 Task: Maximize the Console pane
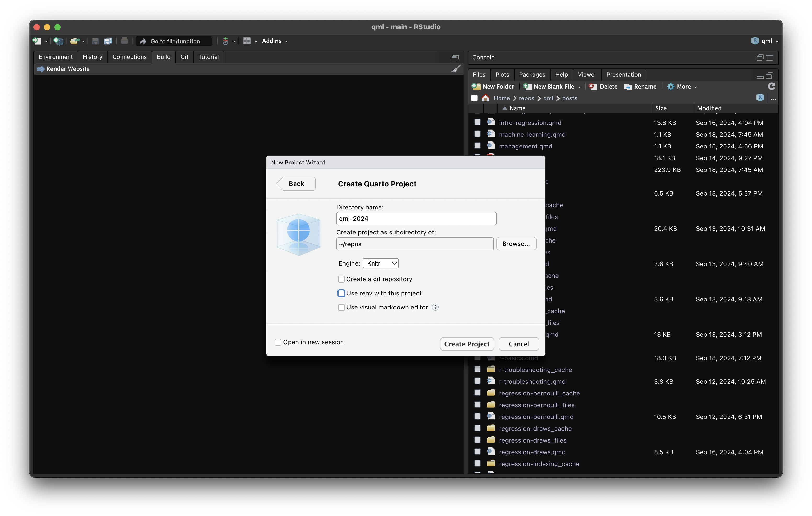pos(770,58)
